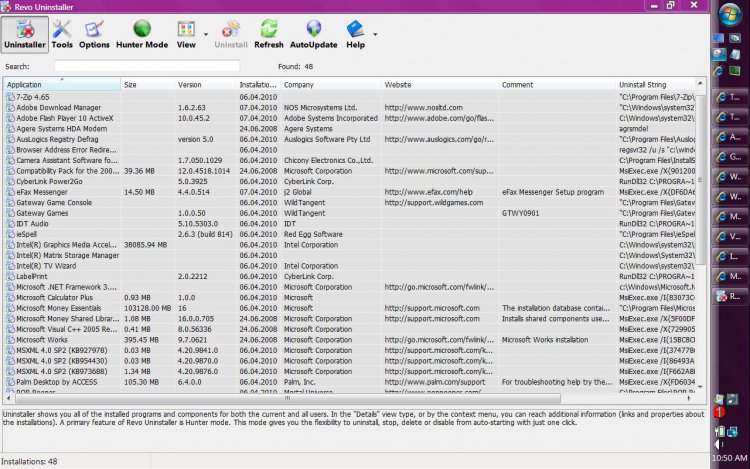Screen dimensions: 750x469
Task: Sort by the Comment column header
Action: pyautogui.click(x=557, y=85)
